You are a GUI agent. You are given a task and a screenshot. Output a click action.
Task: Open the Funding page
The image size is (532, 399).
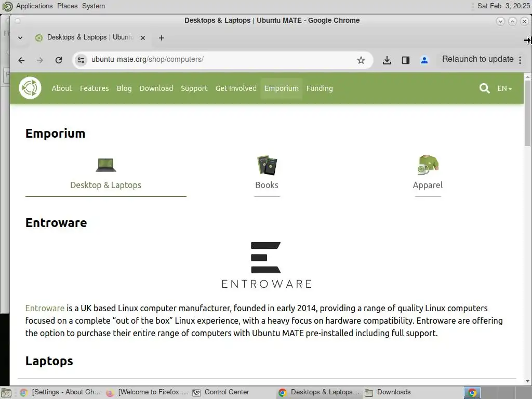click(x=320, y=88)
